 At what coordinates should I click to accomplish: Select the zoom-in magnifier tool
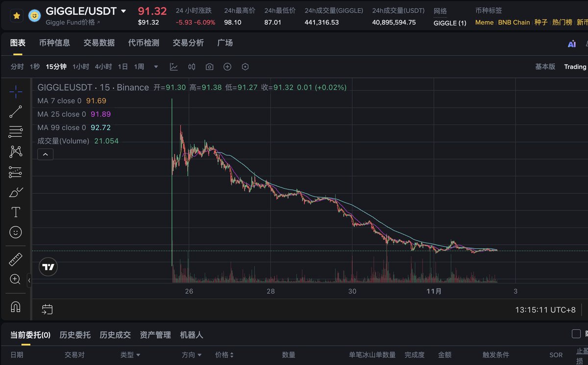point(16,280)
